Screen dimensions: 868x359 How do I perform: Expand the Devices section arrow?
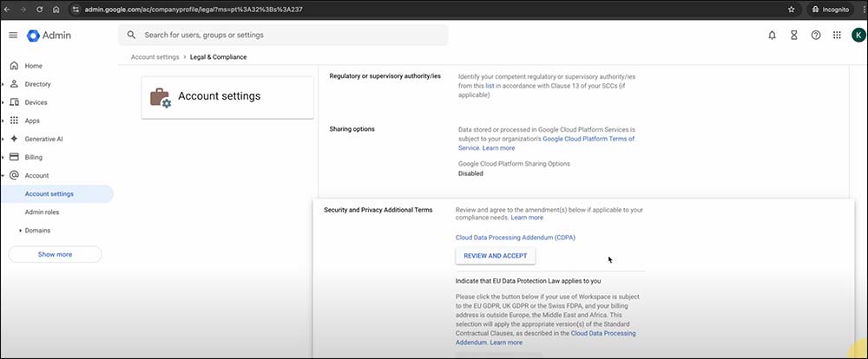pyautogui.click(x=3, y=102)
